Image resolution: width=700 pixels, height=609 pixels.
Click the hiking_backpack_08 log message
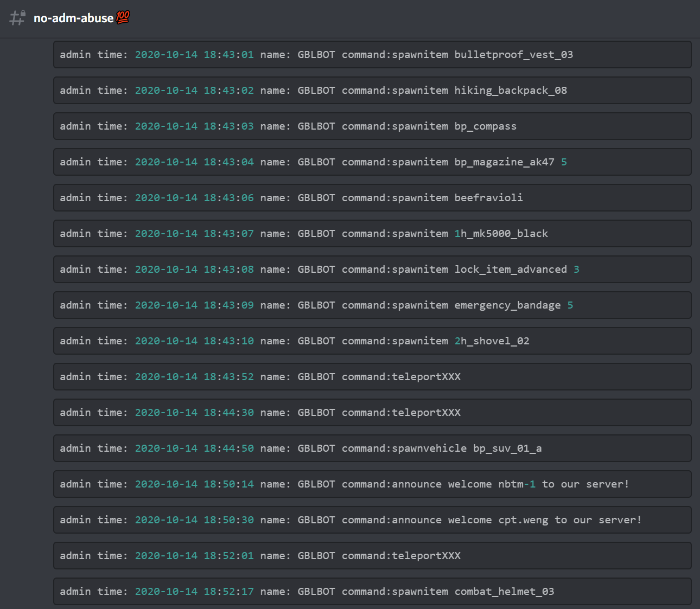372,91
